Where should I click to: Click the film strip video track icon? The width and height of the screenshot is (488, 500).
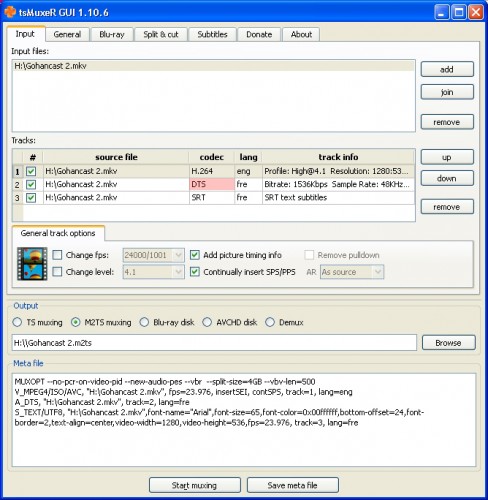pyautogui.click(x=32, y=264)
